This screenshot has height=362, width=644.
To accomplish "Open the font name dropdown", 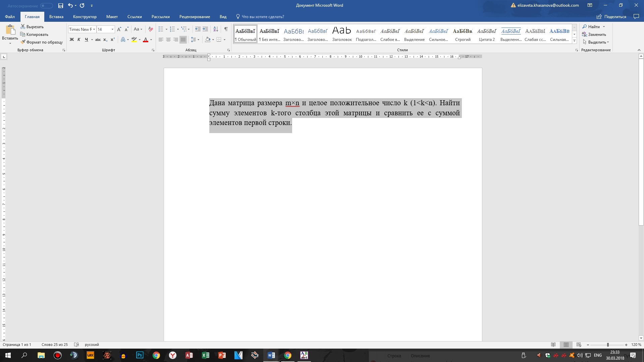I will point(94,29).
